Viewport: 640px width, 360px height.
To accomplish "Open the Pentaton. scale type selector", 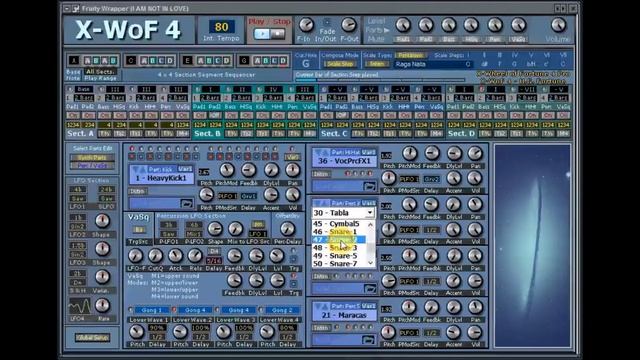I will click(x=410, y=55).
